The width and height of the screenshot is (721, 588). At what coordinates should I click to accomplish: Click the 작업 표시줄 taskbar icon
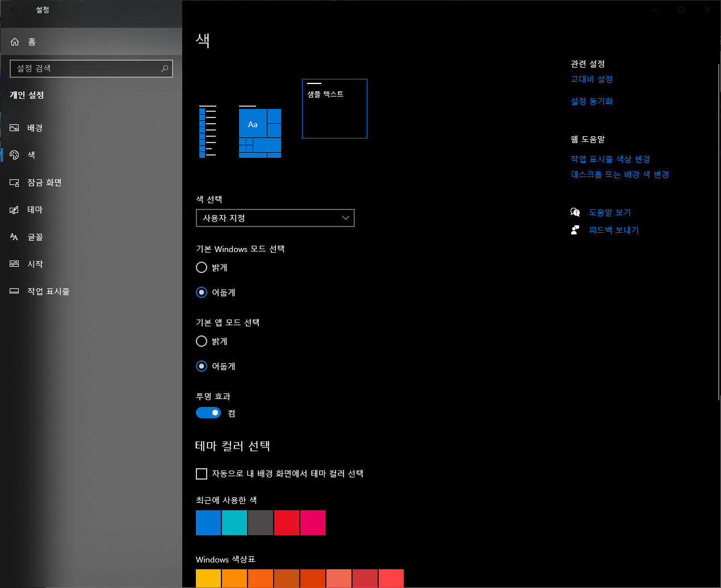[x=15, y=291]
